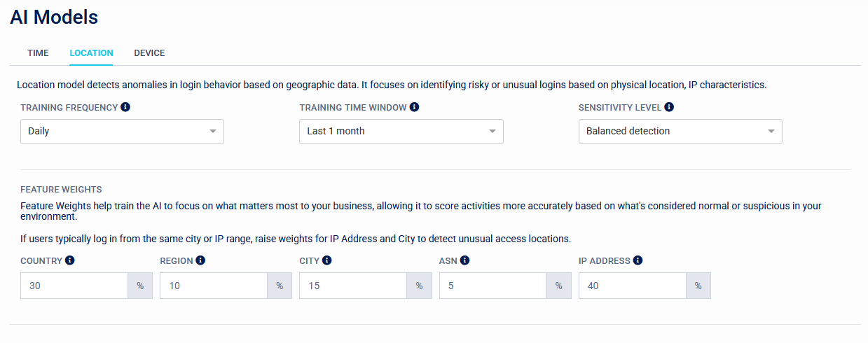Click the Country info icon
868x343 pixels.
[69, 260]
